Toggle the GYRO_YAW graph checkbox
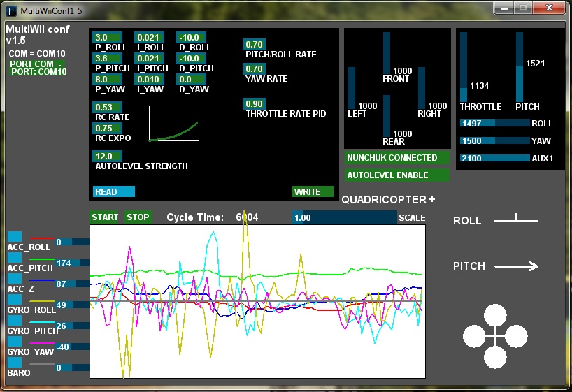572x392 pixels. (15, 341)
